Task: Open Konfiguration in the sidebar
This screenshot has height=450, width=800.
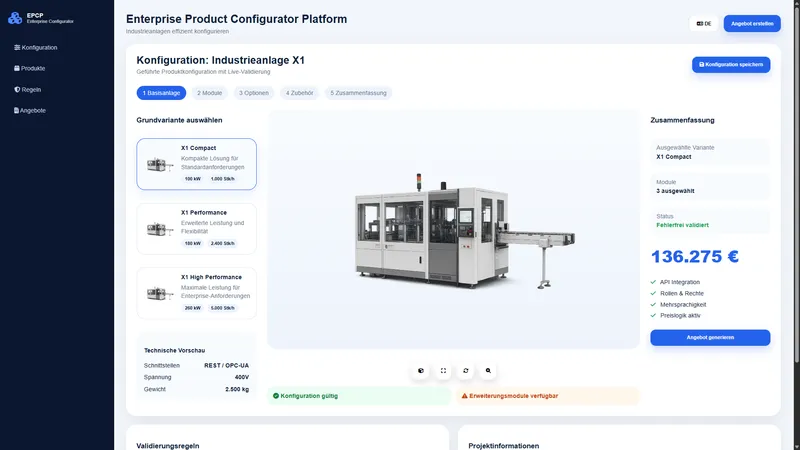Action: click(x=36, y=47)
